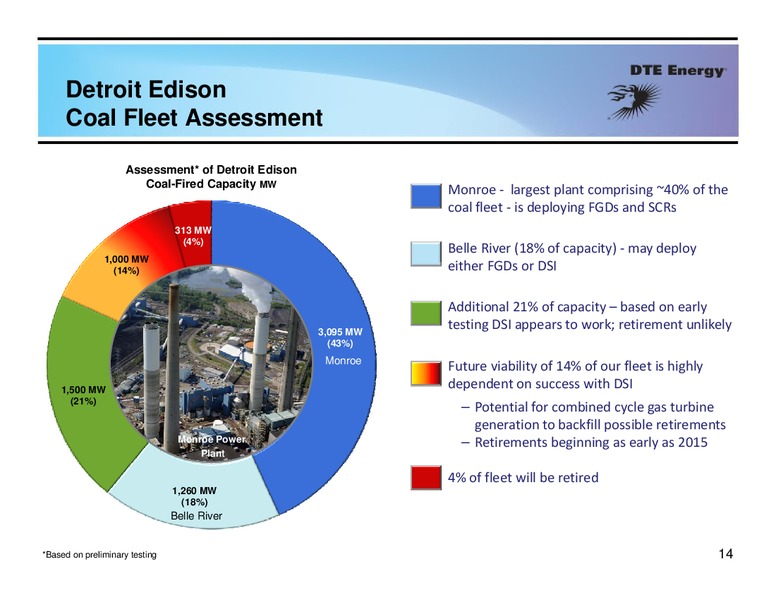Screen dimensions: 776x600
Task: Click the 'Potential for combined cycle gas turbine' bullet
Action: coord(593,415)
